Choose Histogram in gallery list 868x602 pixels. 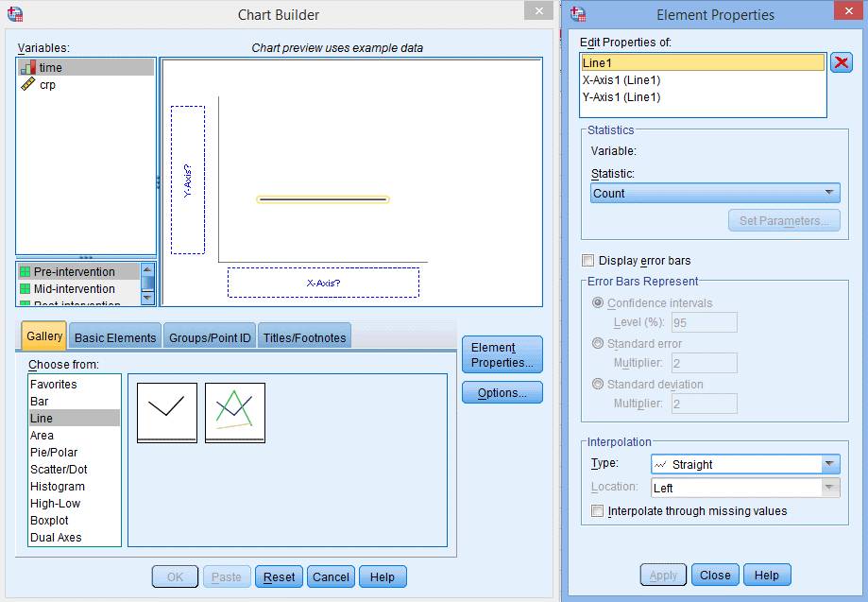75,487
